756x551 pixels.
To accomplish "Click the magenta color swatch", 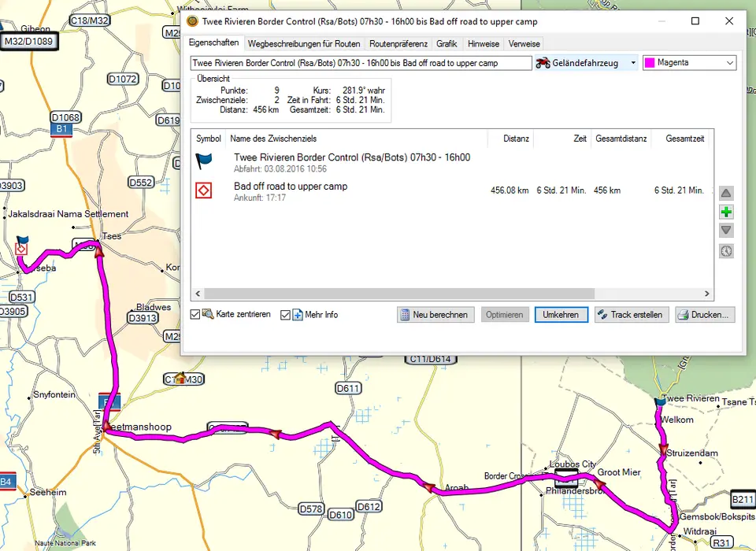I will coord(650,63).
